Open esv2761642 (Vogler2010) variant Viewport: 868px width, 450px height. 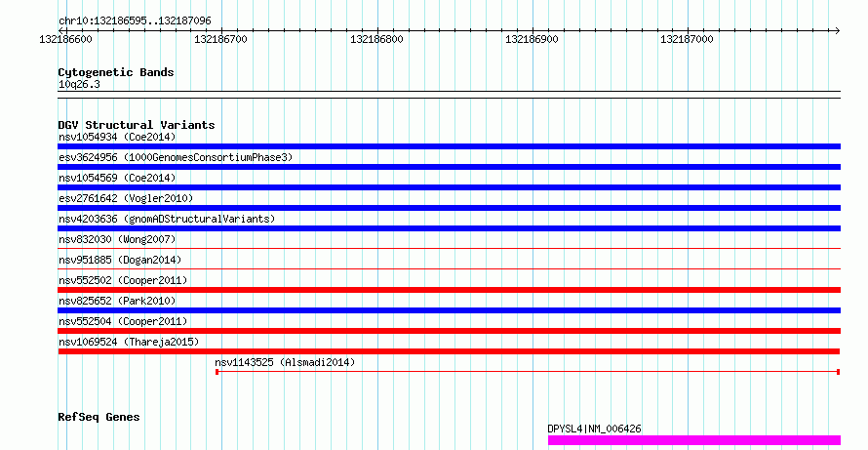click(126, 198)
